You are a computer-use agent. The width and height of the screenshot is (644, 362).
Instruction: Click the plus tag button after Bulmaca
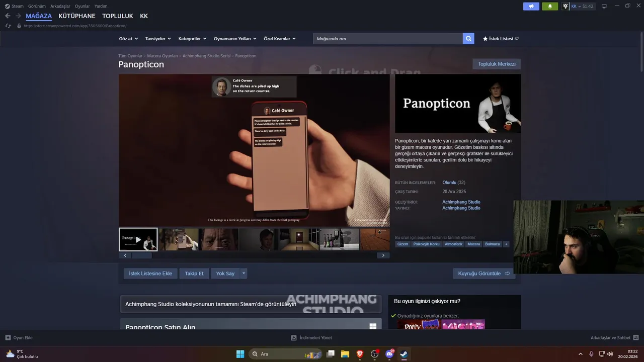(x=506, y=244)
